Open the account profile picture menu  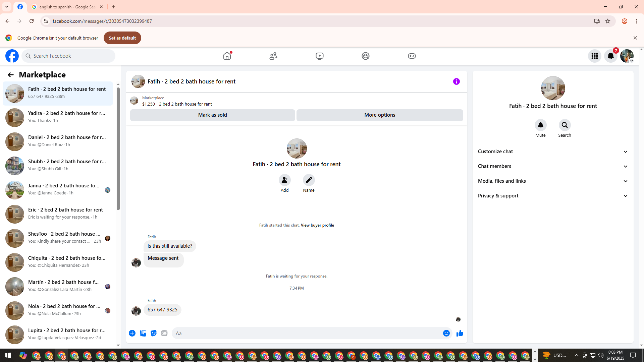[627, 56]
